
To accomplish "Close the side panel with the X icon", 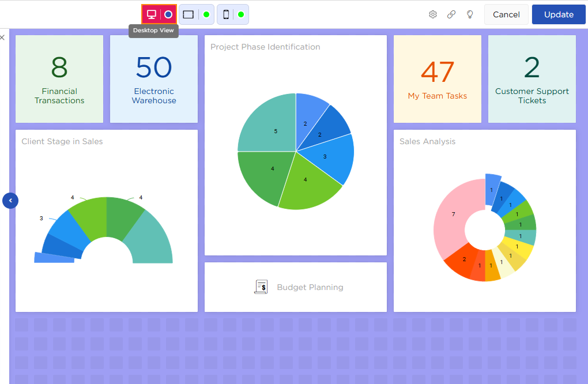I will [x=2, y=37].
